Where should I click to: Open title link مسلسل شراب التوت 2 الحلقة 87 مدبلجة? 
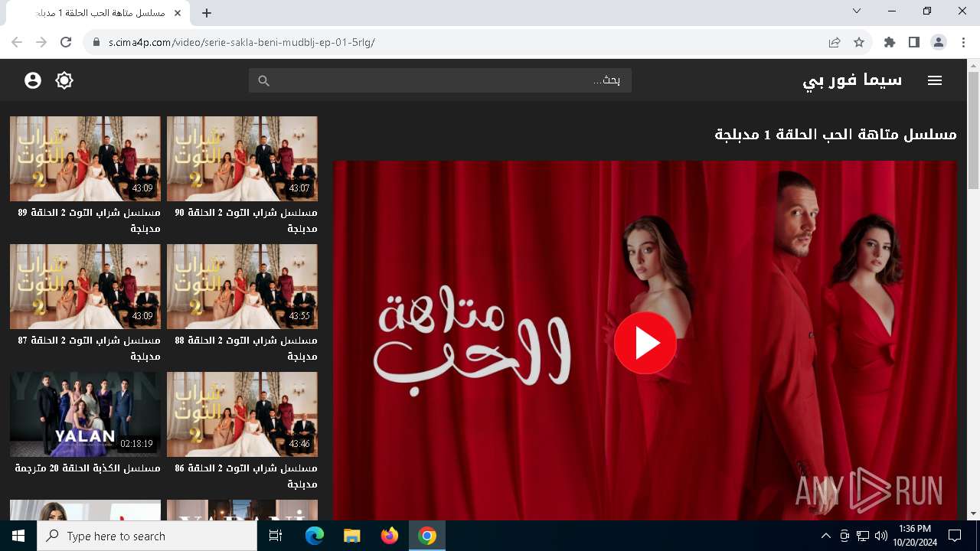(89, 348)
